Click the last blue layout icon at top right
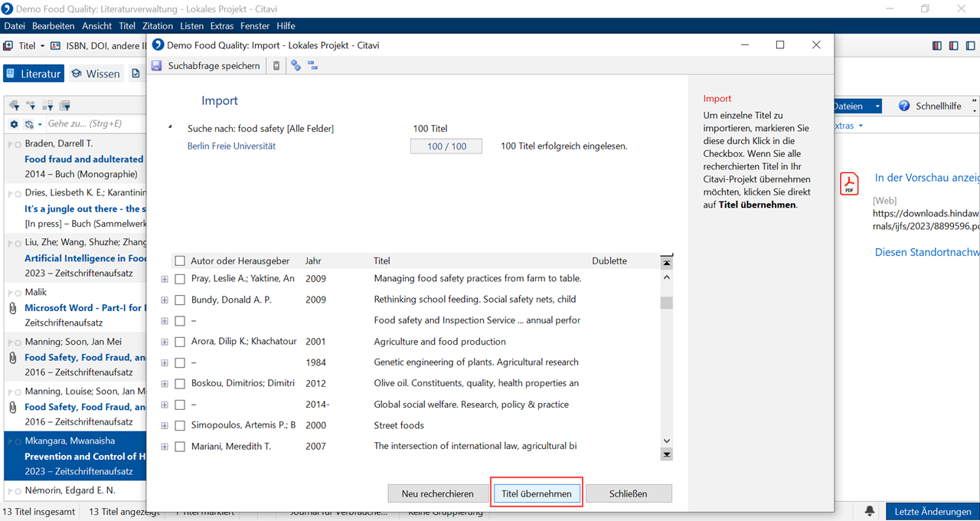Image resolution: width=980 pixels, height=521 pixels. click(970, 46)
